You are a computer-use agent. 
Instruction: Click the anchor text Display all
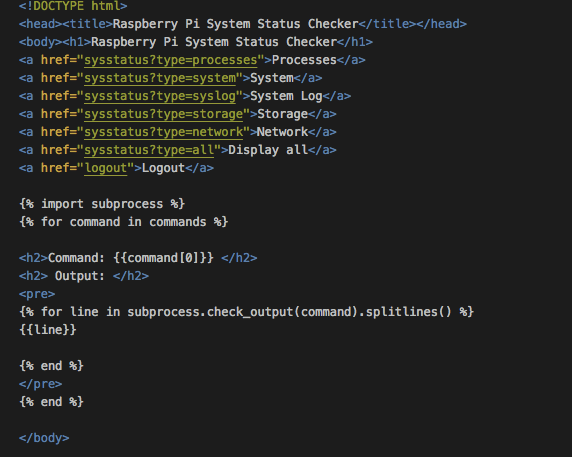pos(268,150)
